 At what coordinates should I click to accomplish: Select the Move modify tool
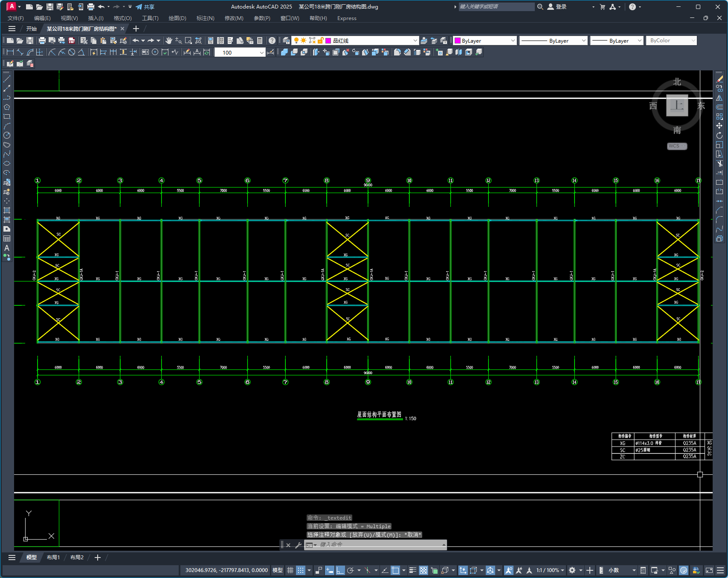click(719, 126)
